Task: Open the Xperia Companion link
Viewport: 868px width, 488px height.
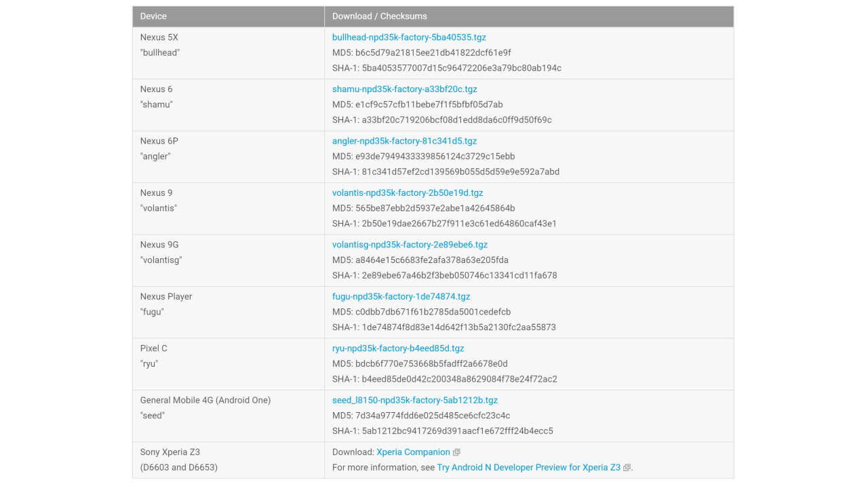Action: pos(413,452)
